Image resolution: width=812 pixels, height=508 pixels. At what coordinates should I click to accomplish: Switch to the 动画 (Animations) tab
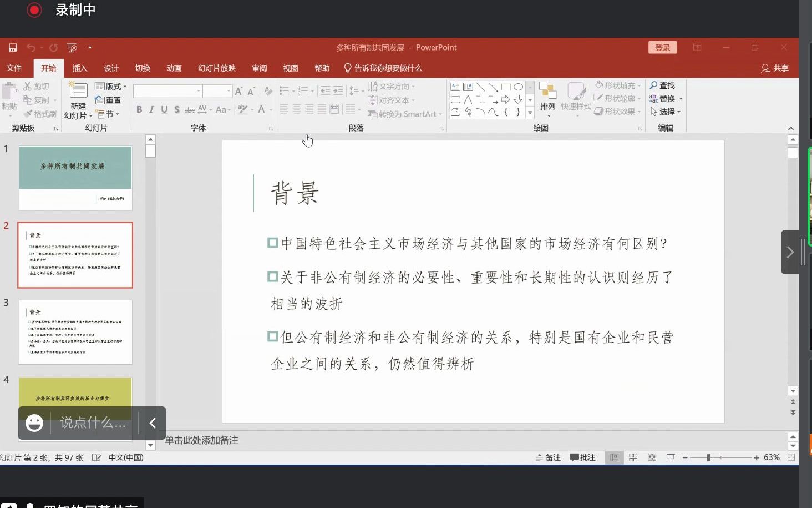point(174,68)
